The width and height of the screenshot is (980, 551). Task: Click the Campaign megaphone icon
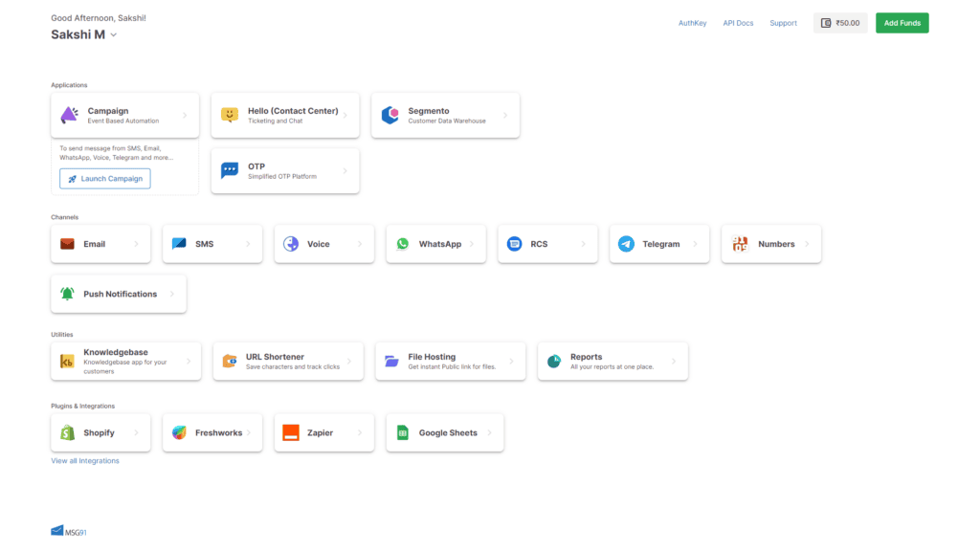click(69, 115)
